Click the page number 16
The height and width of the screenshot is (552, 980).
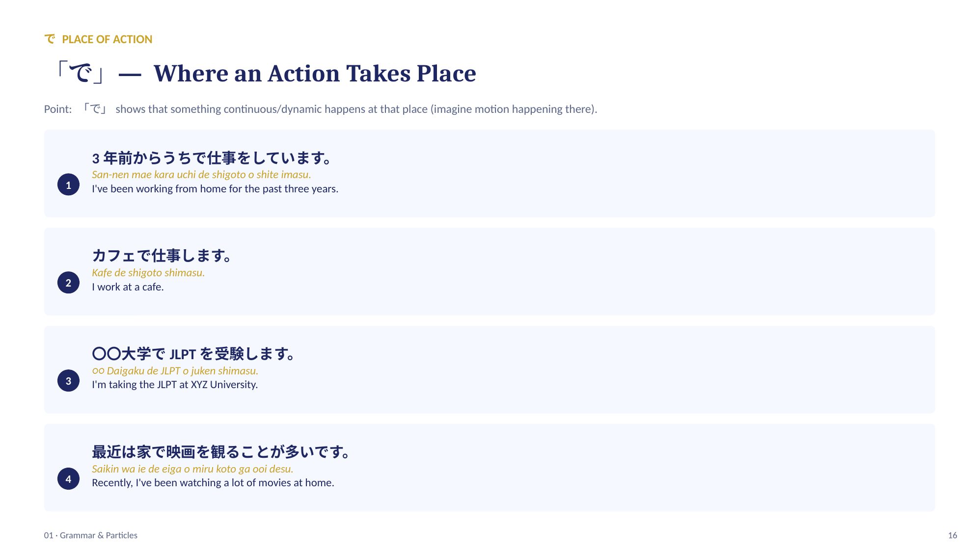[x=953, y=535]
